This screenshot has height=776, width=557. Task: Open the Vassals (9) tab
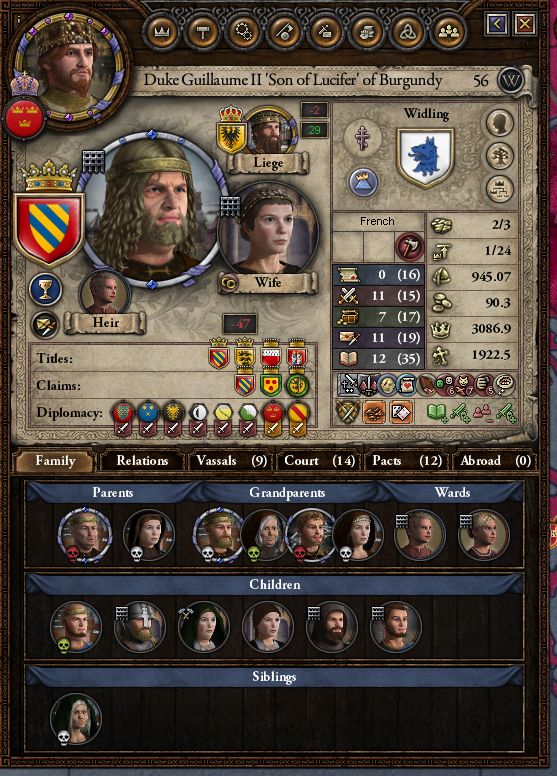click(x=231, y=461)
